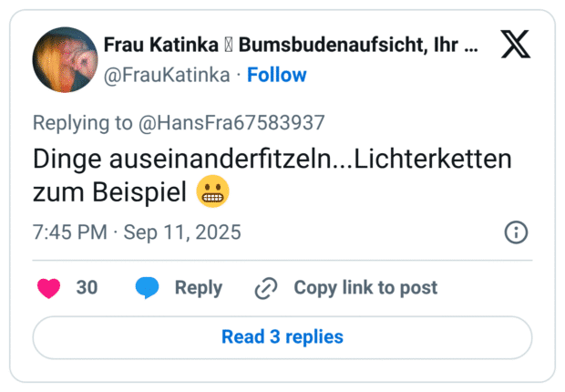Click the Frau Katinka display name
The height and width of the screenshot is (392, 565).
click(160, 44)
